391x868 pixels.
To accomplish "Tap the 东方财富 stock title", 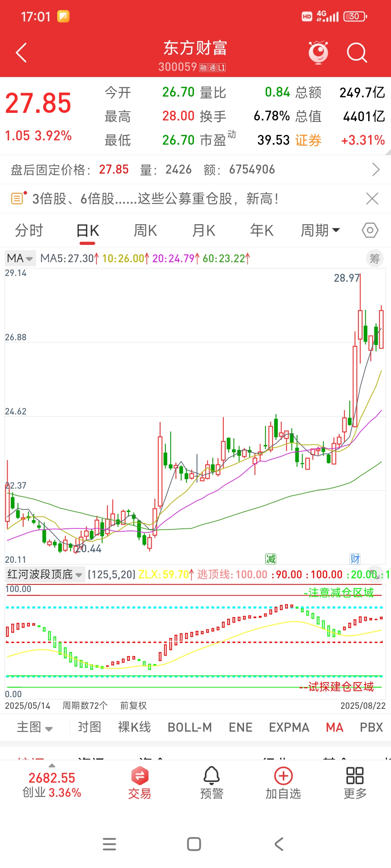I will [195, 48].
